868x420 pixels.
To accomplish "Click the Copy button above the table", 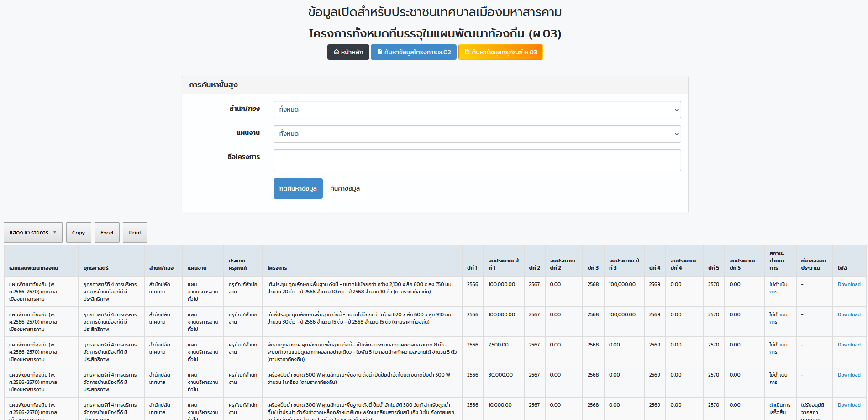I will (79, 232).
